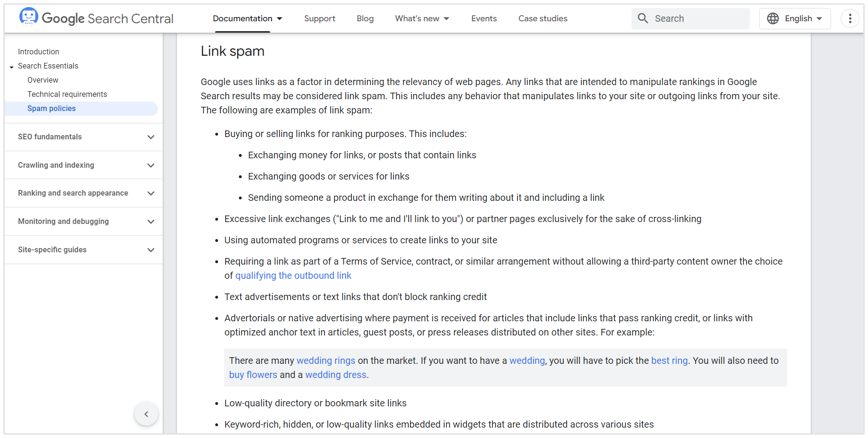
Task: Collapse the side navigation panel arrow
Action: click(146, 414)
